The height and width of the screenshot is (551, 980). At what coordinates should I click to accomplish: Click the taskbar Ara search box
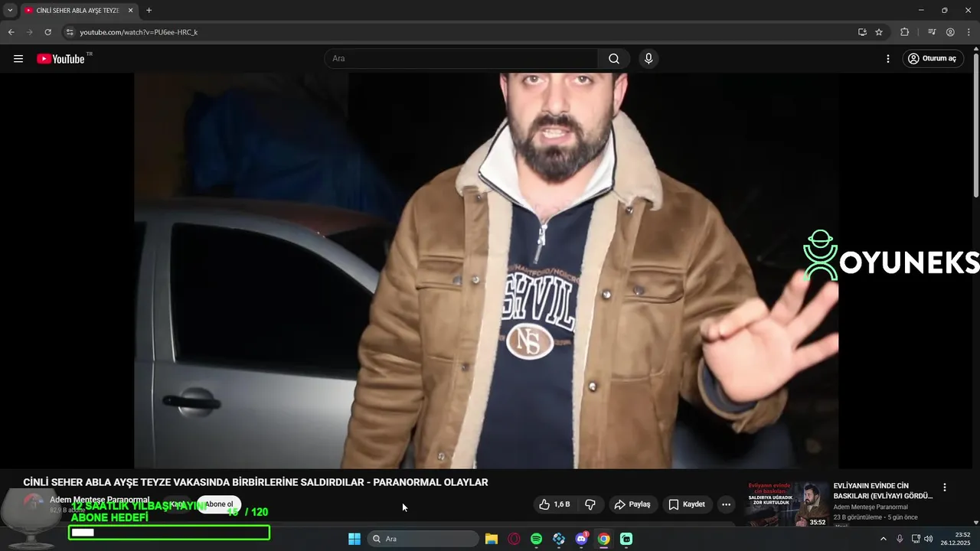[423, 539]
